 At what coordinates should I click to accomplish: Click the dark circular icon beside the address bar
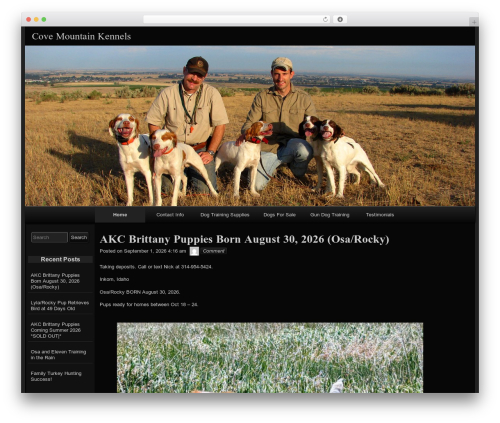pyautogui.click(x=340, y=19)
